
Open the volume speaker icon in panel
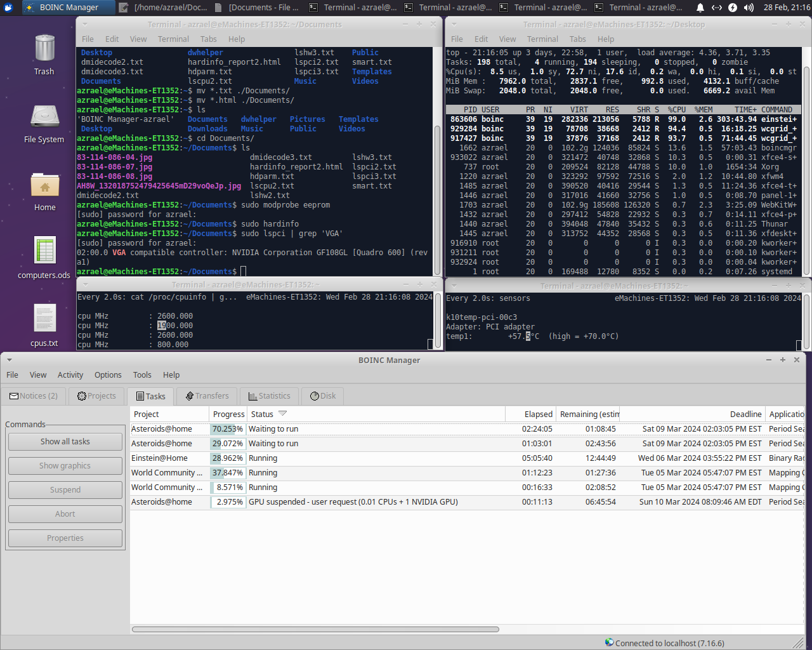point(749,8)
